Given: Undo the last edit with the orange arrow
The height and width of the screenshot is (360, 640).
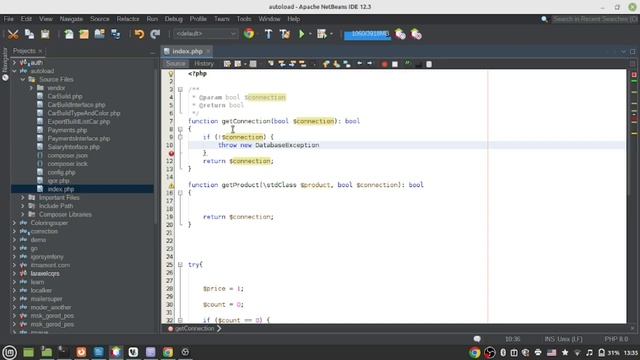Looking at the screenshot, I should (139, 34).
